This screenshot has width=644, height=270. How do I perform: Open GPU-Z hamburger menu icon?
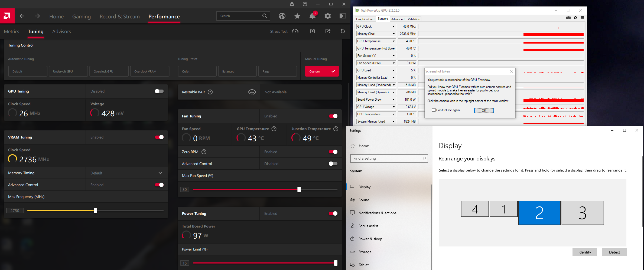[582, 18]
